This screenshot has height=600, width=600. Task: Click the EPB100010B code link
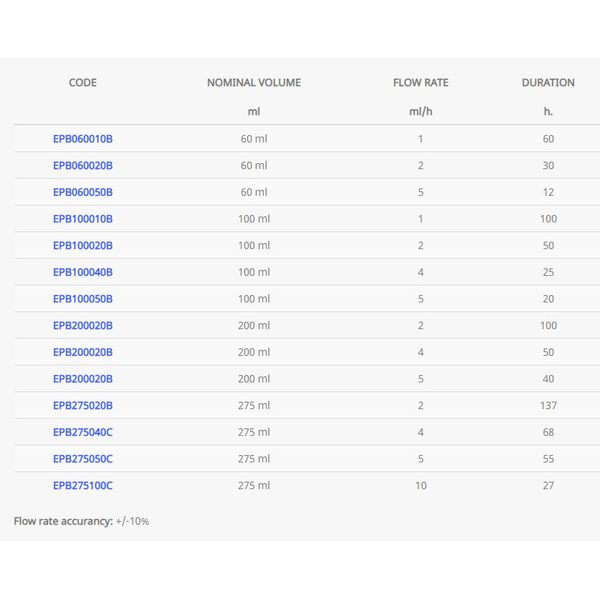click(x=83, y=219)
